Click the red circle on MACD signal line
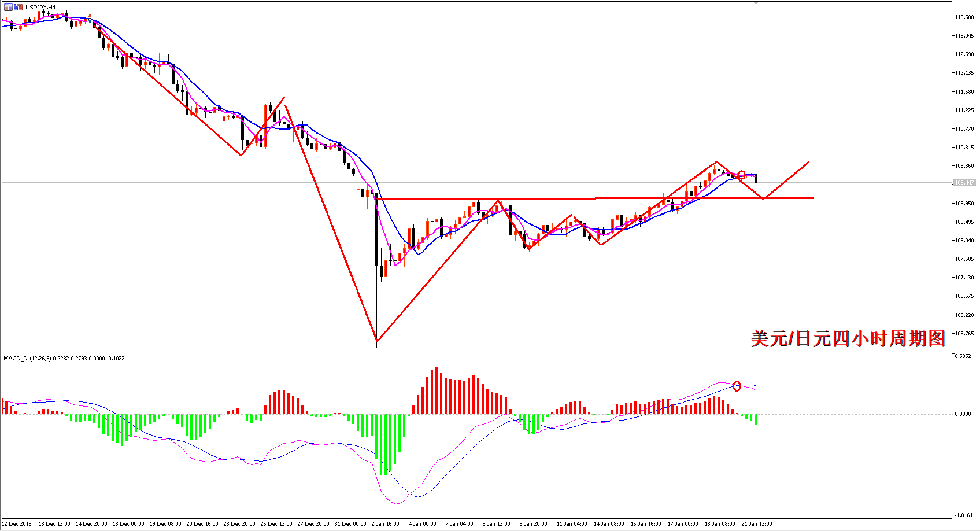Viewport: 980px width, 531px height. (x=737, y=386)
